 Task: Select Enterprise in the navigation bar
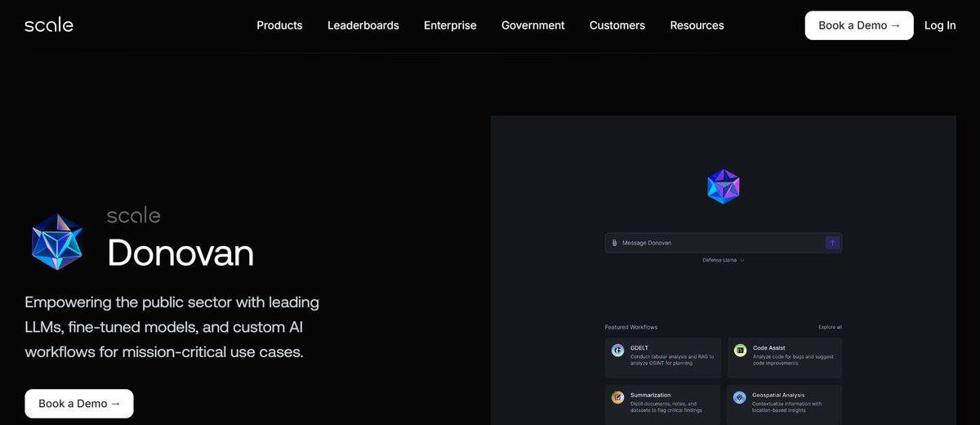click(450, 25)
